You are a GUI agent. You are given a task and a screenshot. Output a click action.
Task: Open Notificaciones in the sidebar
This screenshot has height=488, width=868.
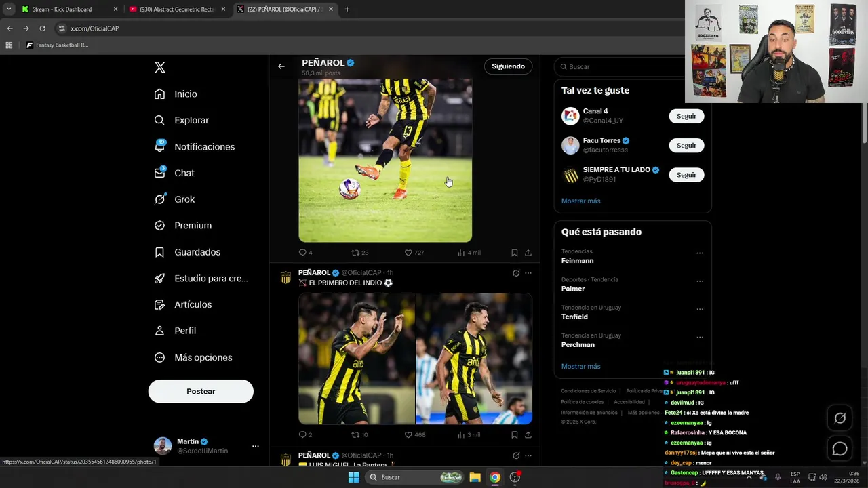click(194, 146)
